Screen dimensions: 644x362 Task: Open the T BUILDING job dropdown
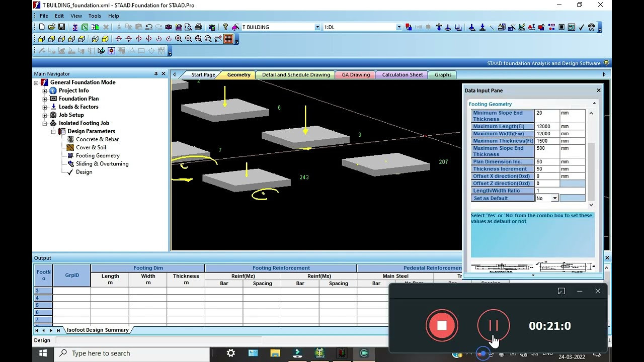[x=317, y=27]
